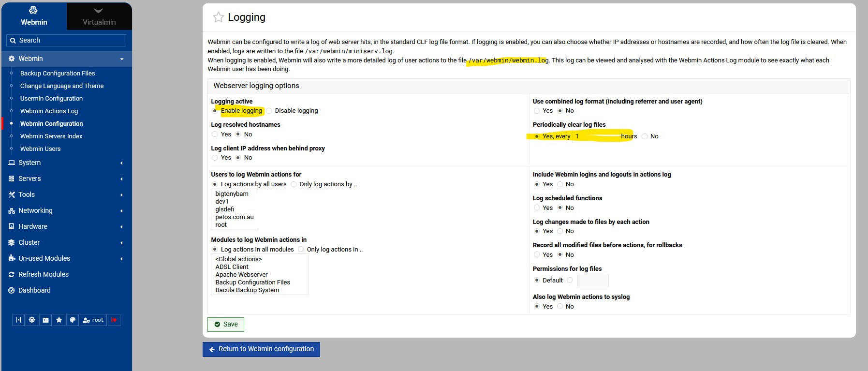Set combined log format to No
The width and height of the screenshot is (868, 371).
(560, 111)
